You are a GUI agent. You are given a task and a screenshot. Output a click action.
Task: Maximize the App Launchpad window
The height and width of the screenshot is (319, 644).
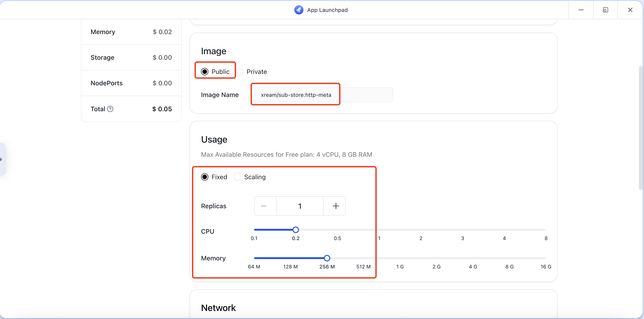605,10
